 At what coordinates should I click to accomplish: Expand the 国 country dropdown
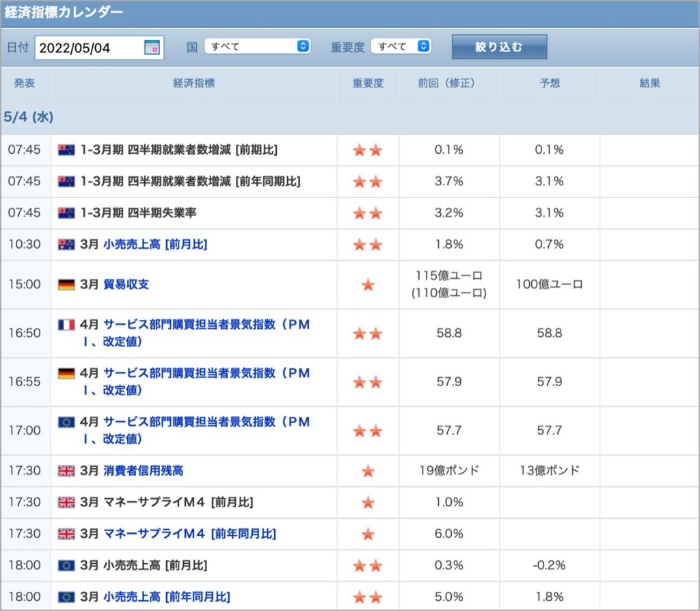pos(257,46)
